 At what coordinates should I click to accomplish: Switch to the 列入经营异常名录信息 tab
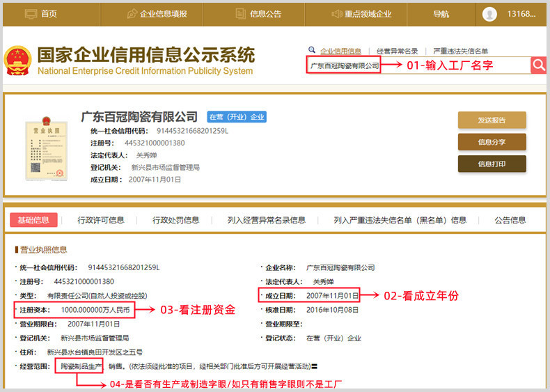tap(266, 220)
